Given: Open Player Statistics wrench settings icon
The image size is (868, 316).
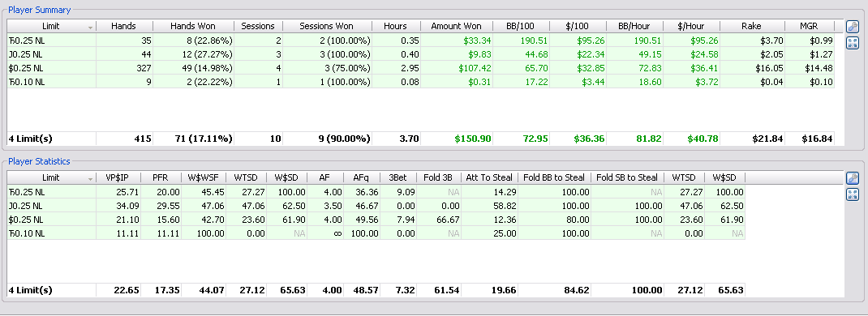Looking at the screenshot, I should pyautogui.click(x=853, y=178).
